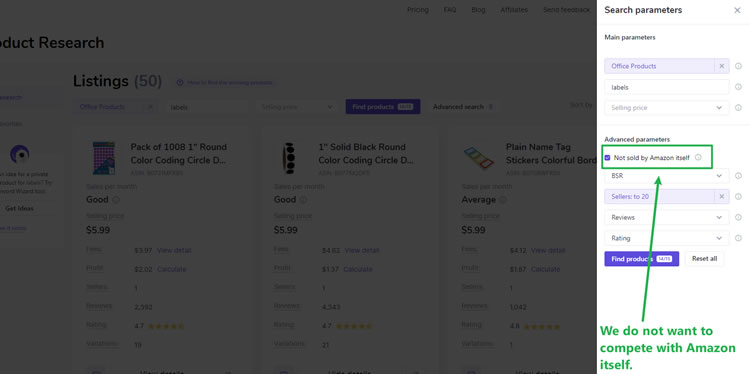Remove Office Products chip in listings toolbar
Viewport: 750px width, 374px height.
click(150, 107)
